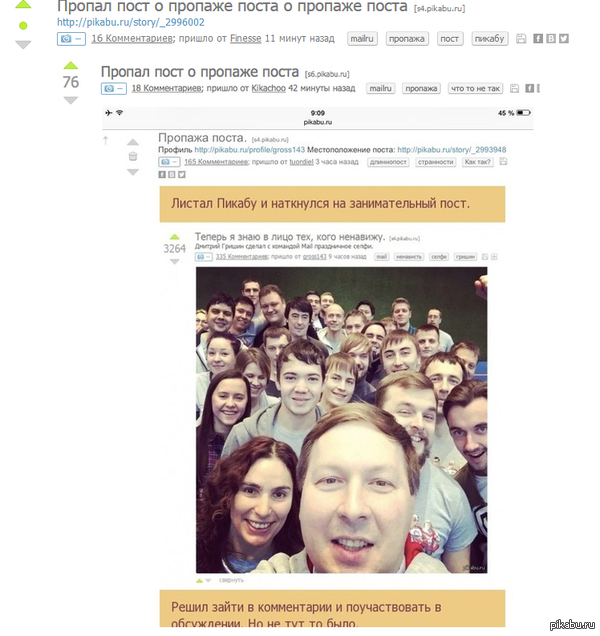Viewport: 600px width, 636px height.
Task: Collapse second post via image toggle
Action: click(x=114, y=88)
